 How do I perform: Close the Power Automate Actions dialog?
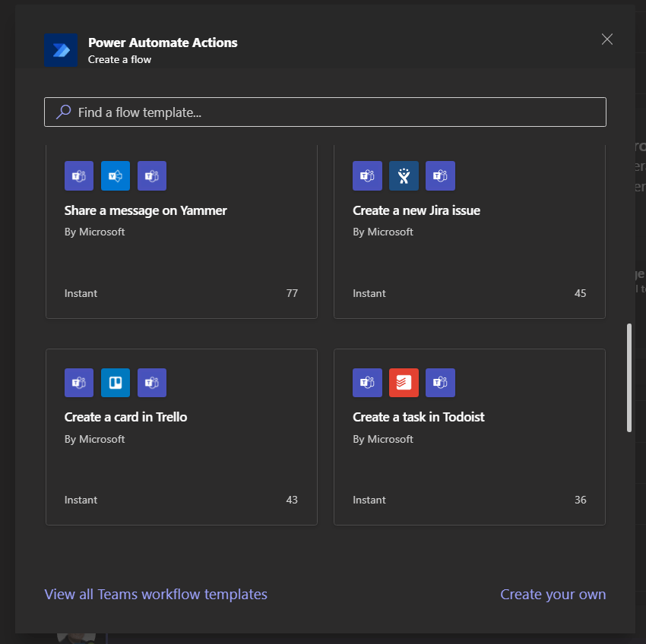click(606, 39)
